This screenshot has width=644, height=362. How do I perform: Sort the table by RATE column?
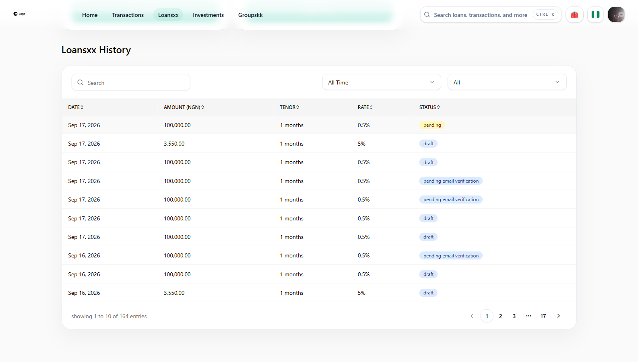point(365,107)
